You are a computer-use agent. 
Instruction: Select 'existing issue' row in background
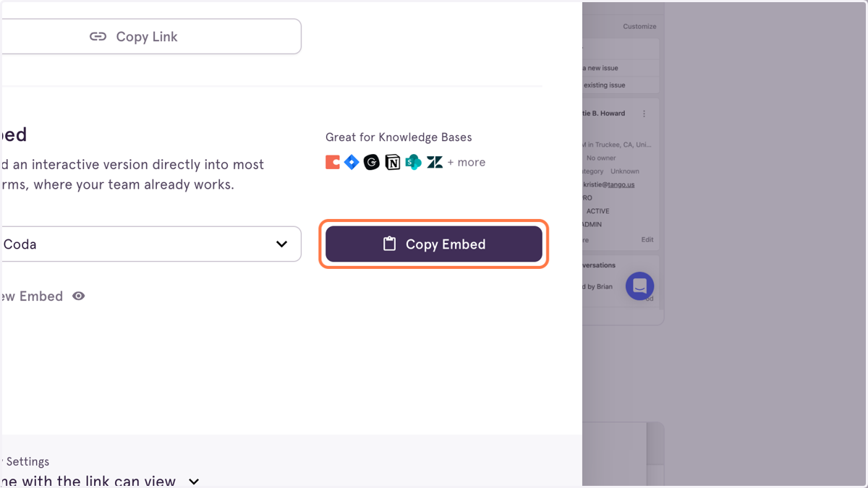coord(621,85)
